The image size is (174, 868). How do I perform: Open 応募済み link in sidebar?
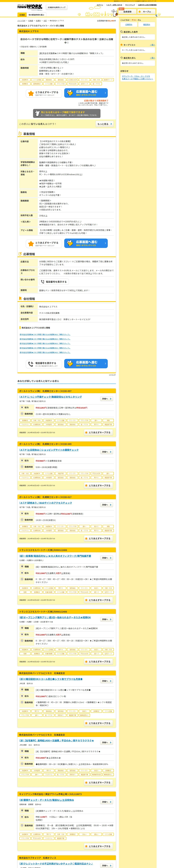point(129,25)
